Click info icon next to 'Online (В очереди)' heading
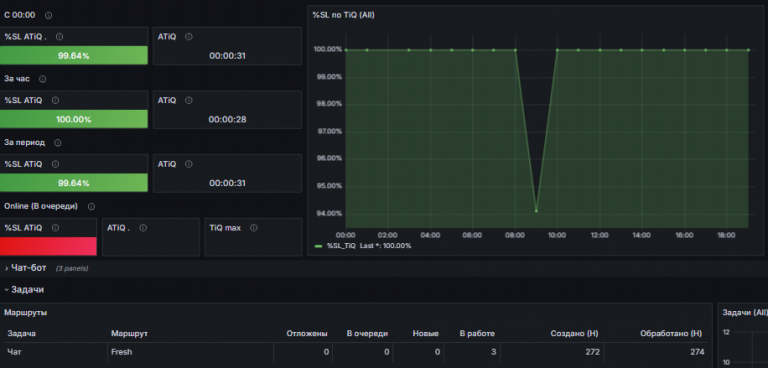Image resolution: width=768 pixels, height=368 pixels. coord(91,206)
